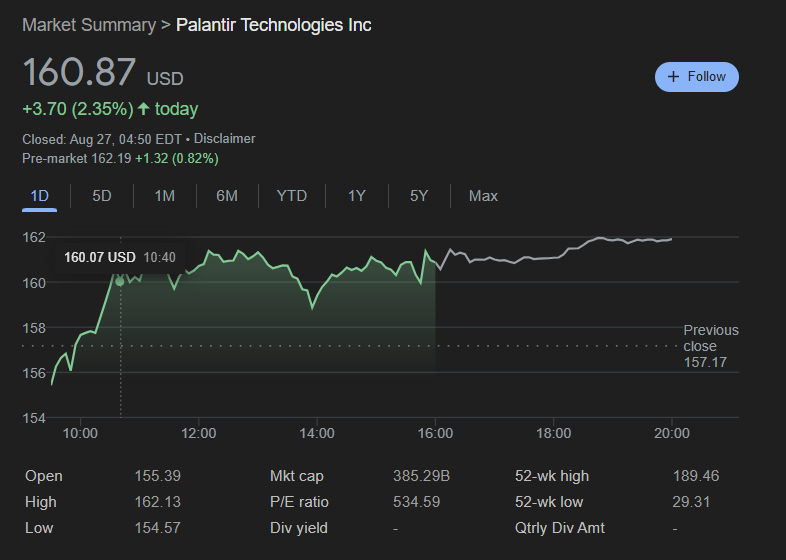Click the Open row label

(44, 476)
